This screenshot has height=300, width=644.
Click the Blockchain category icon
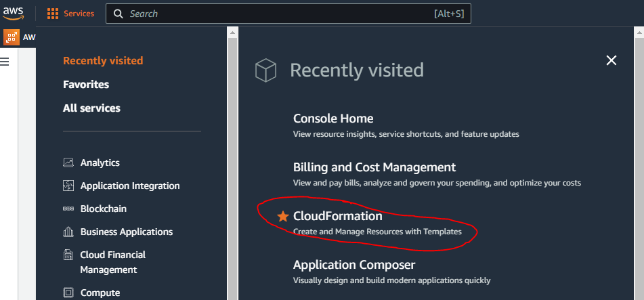pyautogui.click(x=68, y=209)
